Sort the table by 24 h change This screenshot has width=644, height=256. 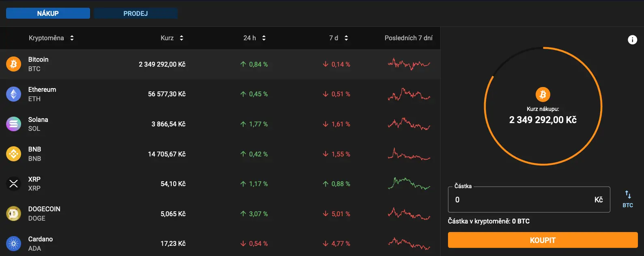point(264,38)
